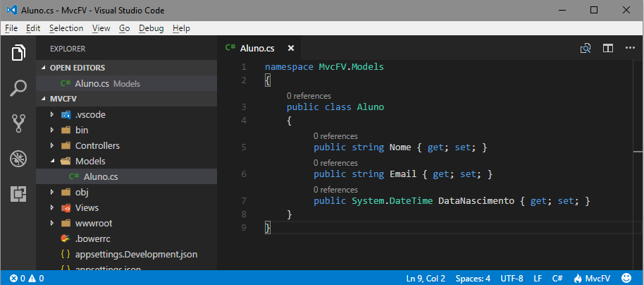The height and width of the screenshot is (285, 644).
Task: Expand the obj folder
Action: 52,192
